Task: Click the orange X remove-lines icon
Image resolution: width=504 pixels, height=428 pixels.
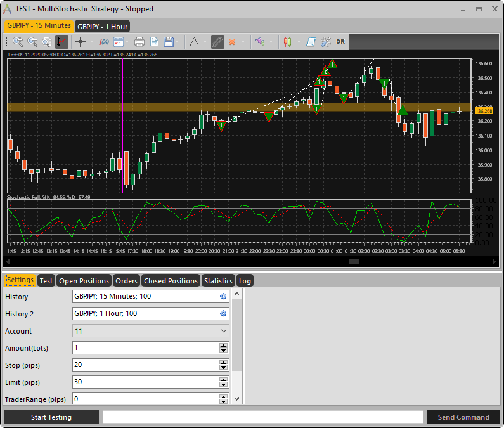Action: 232,41
